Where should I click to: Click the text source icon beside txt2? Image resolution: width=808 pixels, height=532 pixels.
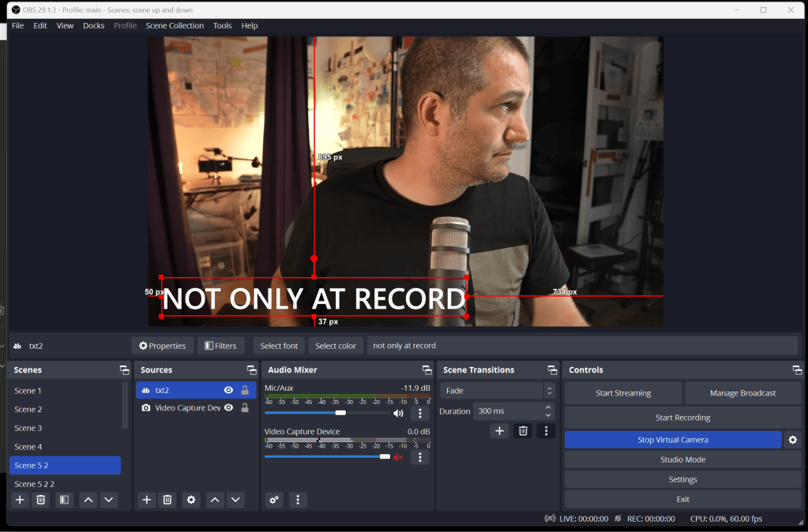coord(146,391)
